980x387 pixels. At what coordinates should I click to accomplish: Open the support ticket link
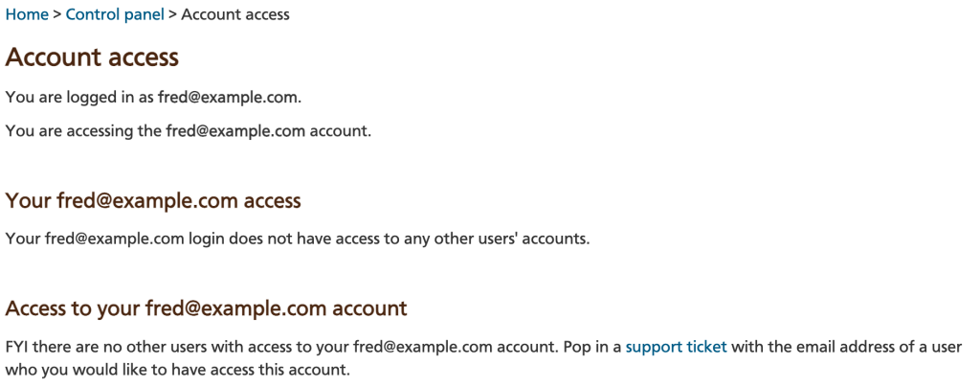(677, 347)
